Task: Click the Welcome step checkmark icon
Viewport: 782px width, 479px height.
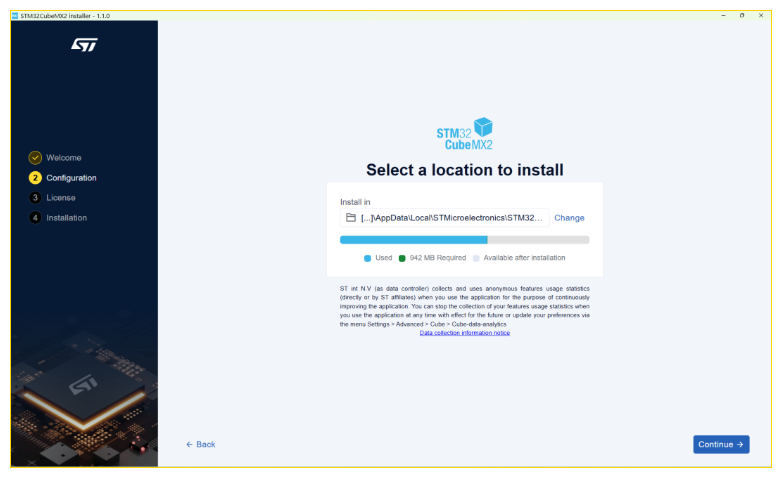Action: [x=35, y=158]
